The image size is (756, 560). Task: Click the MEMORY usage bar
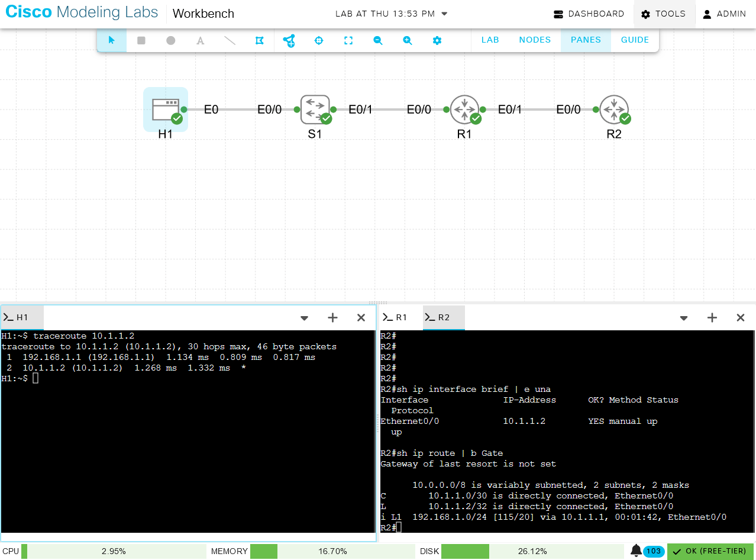point(332,551)
